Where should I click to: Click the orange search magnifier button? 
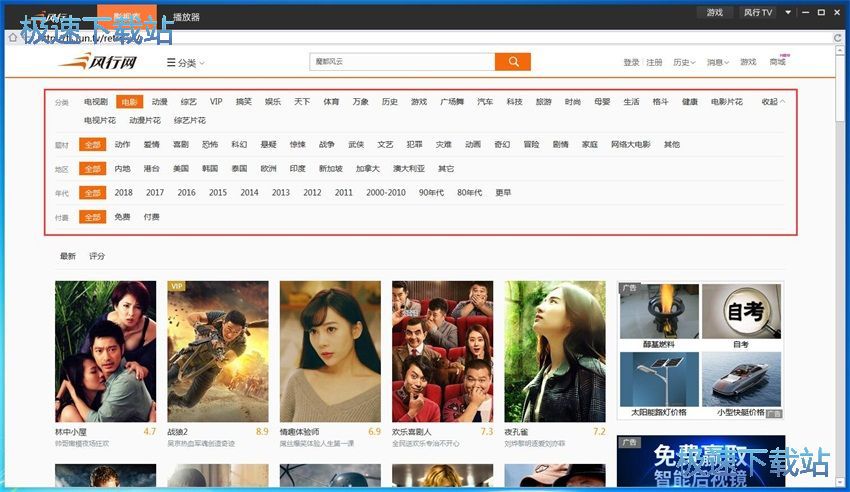tap(512, 62)
